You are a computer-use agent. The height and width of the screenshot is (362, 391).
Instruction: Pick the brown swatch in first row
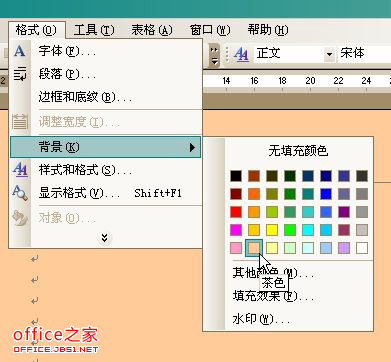(x=254, y=176)
